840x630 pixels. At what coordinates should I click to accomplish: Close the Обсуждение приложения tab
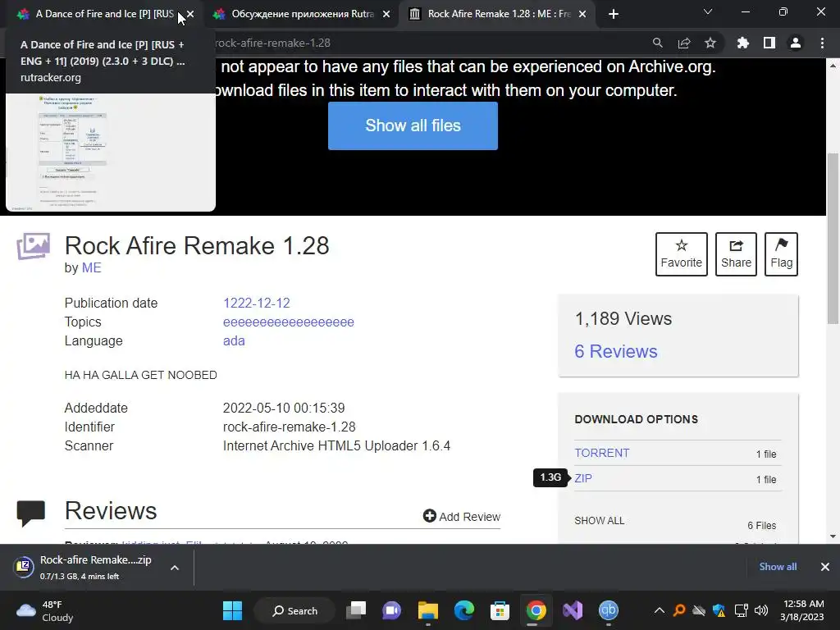pos(386,15)
